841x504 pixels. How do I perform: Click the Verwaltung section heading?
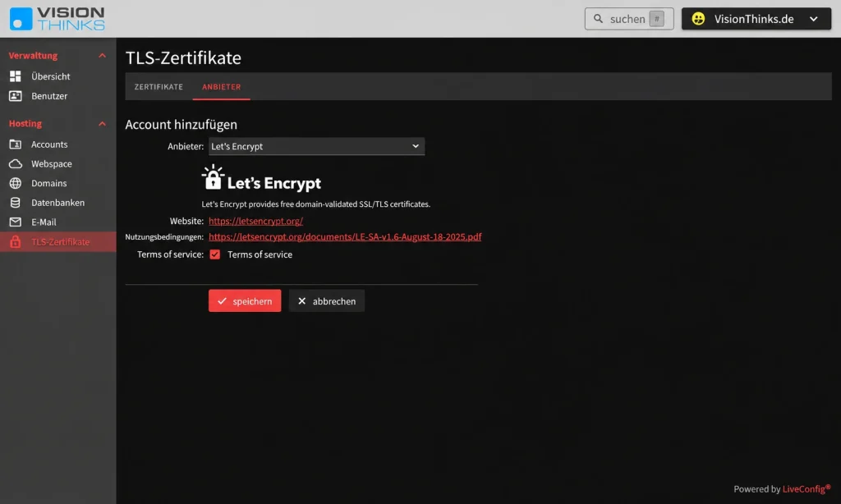click(33, 56)
